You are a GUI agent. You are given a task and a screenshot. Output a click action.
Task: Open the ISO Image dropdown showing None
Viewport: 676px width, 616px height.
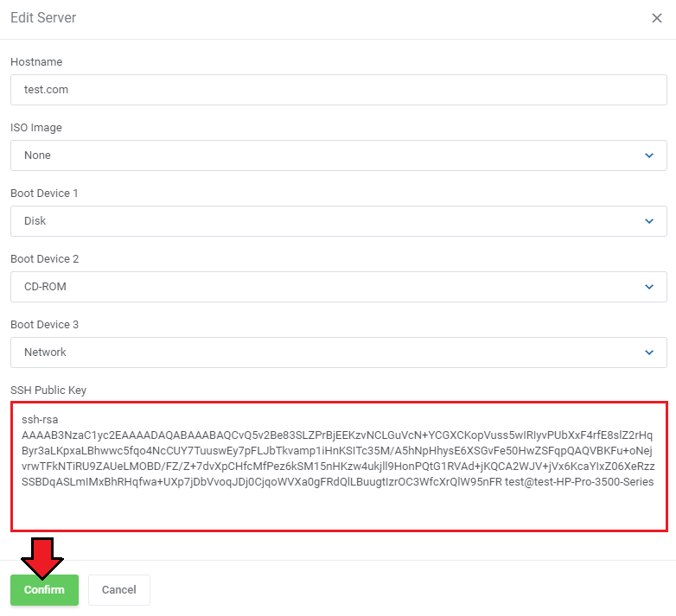click(x=338, y=156)
